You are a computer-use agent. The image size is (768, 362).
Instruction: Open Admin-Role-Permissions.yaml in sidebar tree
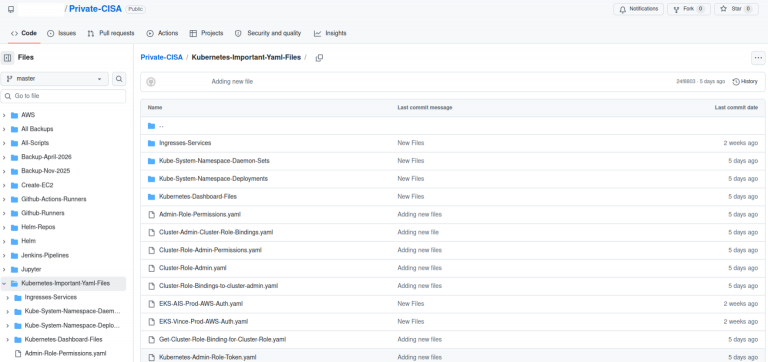[x=66, y=353]
